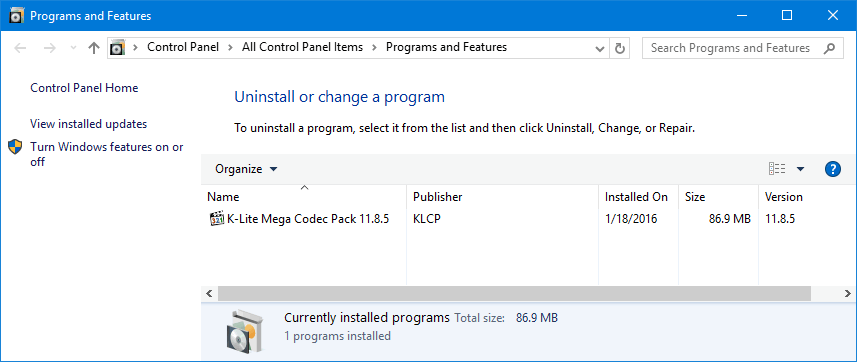Click the change view icon
857x362 pixels.
click(777, 169)
